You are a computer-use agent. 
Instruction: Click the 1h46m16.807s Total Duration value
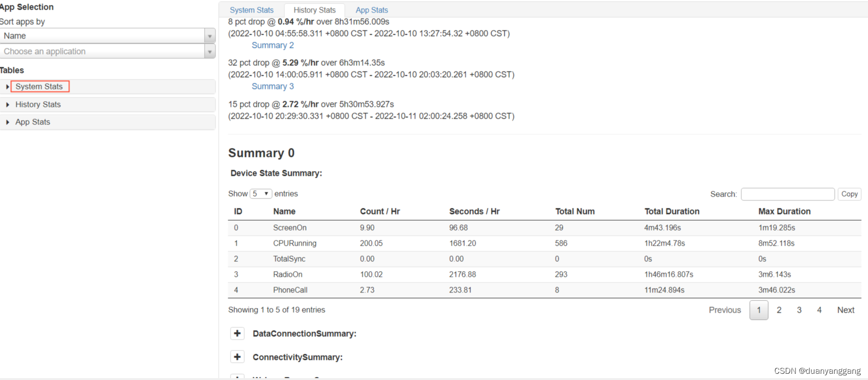669,274
